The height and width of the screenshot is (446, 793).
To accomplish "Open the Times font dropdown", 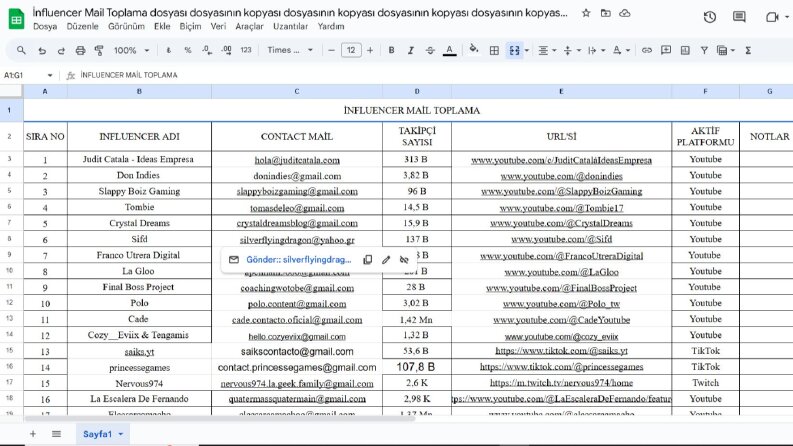I will [290, 50].
